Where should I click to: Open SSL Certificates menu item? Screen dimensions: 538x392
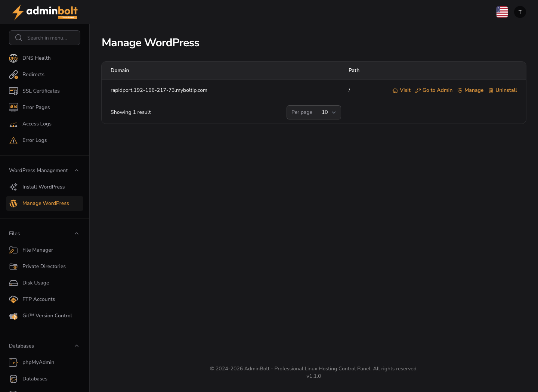44,91
